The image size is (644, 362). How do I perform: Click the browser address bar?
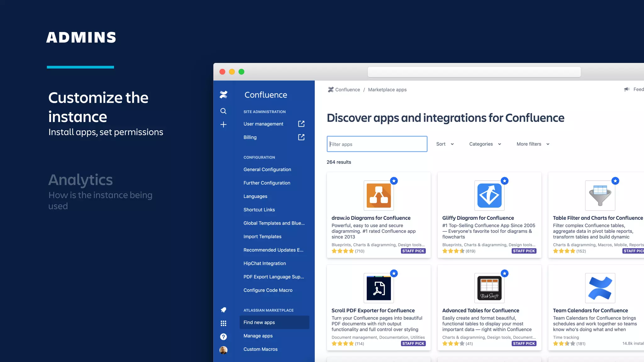(x=474, y=72)
